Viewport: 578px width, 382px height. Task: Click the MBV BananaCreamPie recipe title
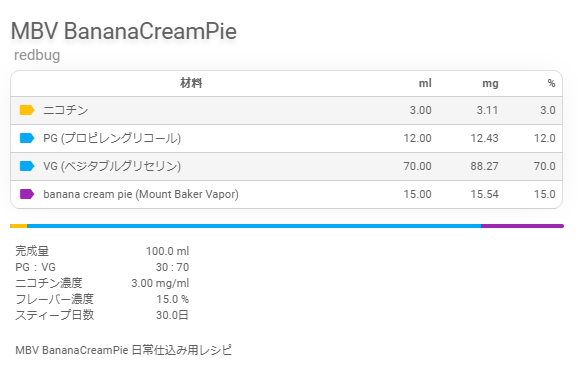coord(123,31)
